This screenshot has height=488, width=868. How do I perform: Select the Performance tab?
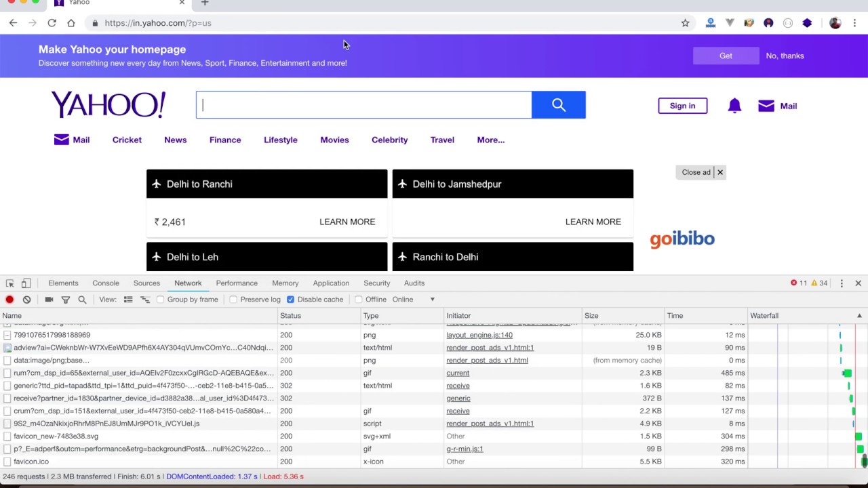click(x=237, y=283)
